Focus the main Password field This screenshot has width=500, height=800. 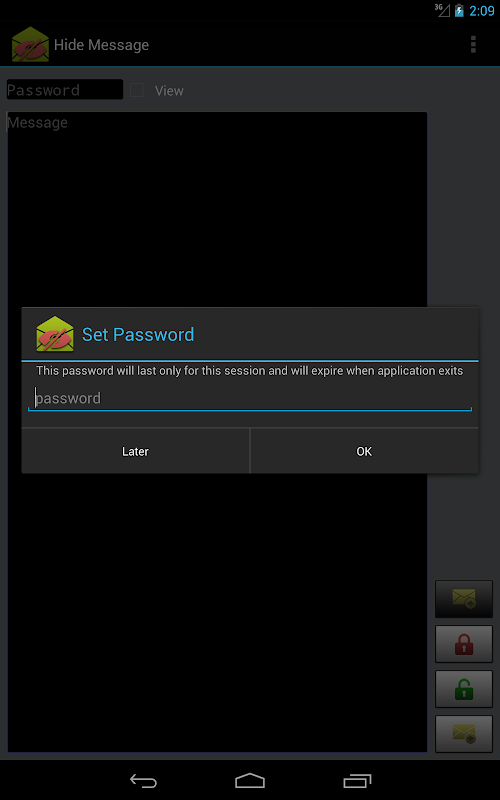coord(65,90)
